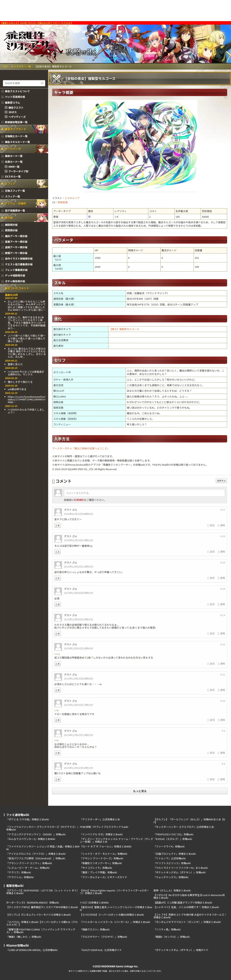Click the red wiki shutdown announcement banner
Screen dimensions: 231x980
pyautogui.click(x=115, y=23)
